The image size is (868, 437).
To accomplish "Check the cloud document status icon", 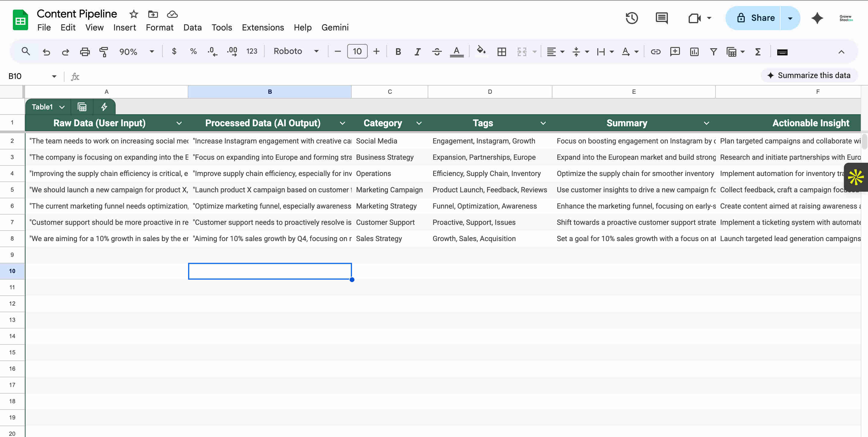I will click(x=172, y=14).
